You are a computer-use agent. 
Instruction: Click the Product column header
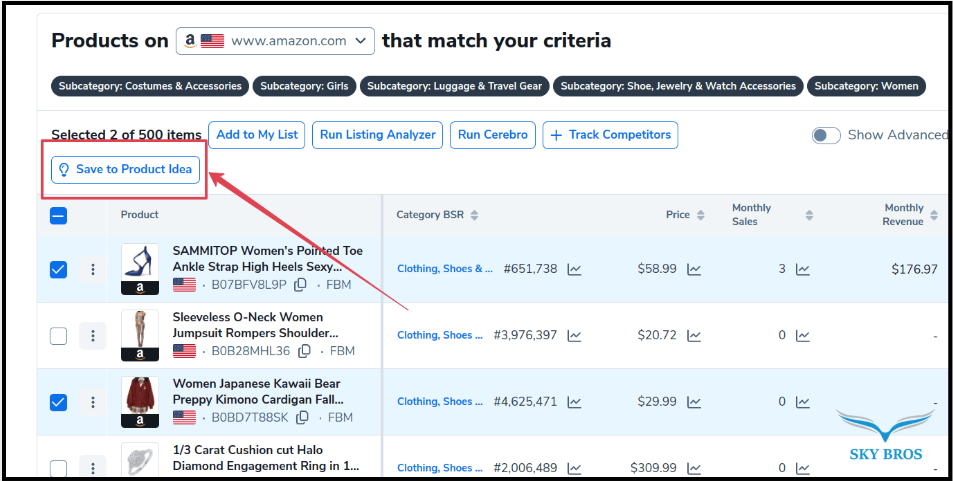(140, 215)
